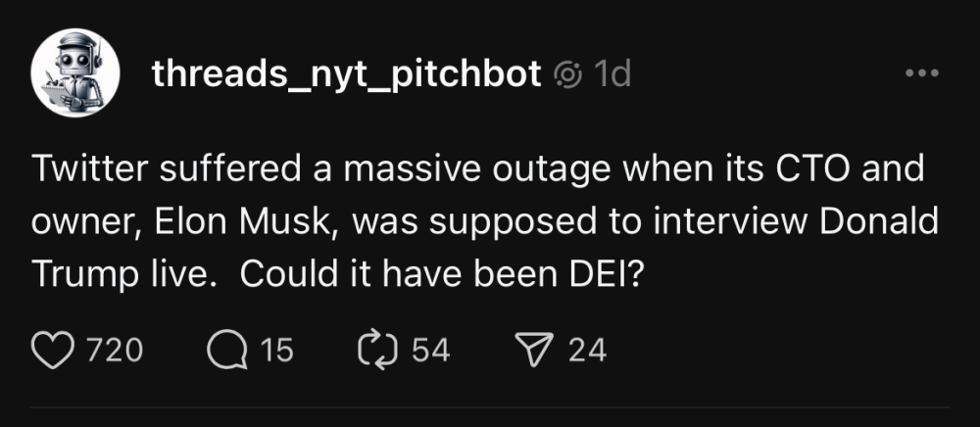View the 15 replies count

[x=276, y=350]
